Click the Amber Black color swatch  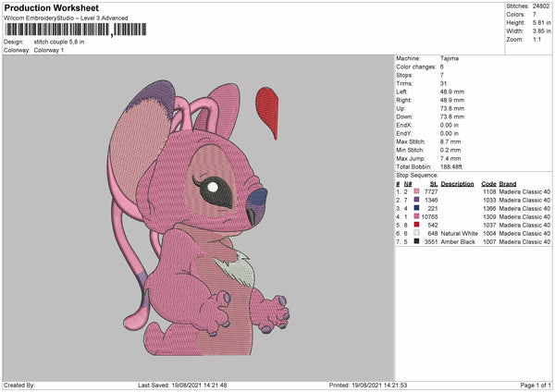[x=416, y=241]
